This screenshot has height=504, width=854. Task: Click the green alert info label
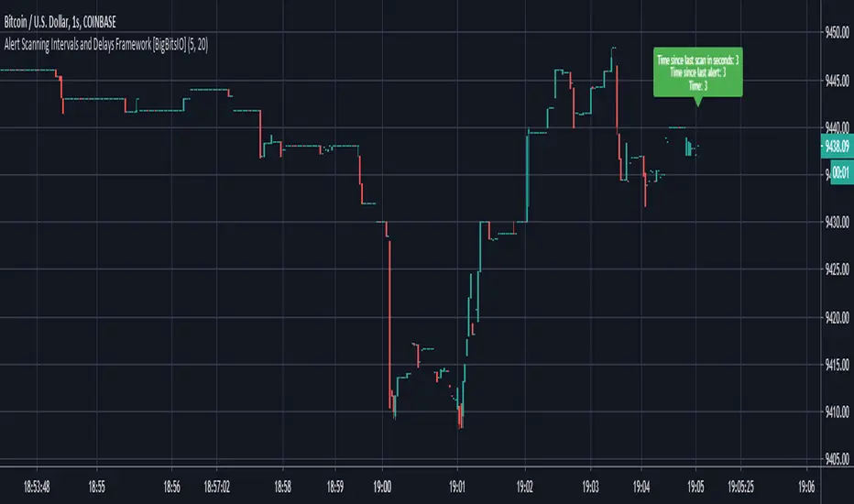(698, 71)
